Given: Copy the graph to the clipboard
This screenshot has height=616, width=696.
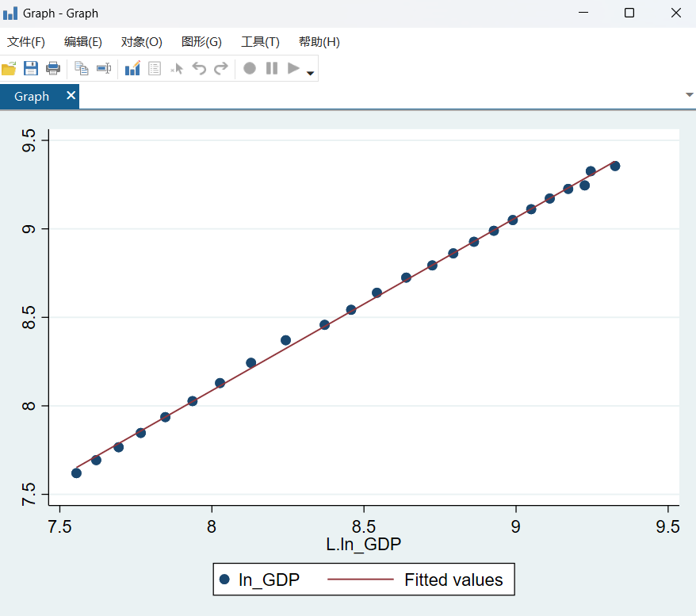Looking at the screenshot, I should click(81, 68).
